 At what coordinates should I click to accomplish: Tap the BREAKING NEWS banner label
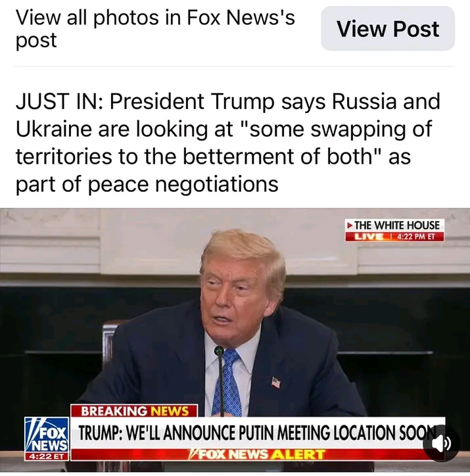coord(134,411)
